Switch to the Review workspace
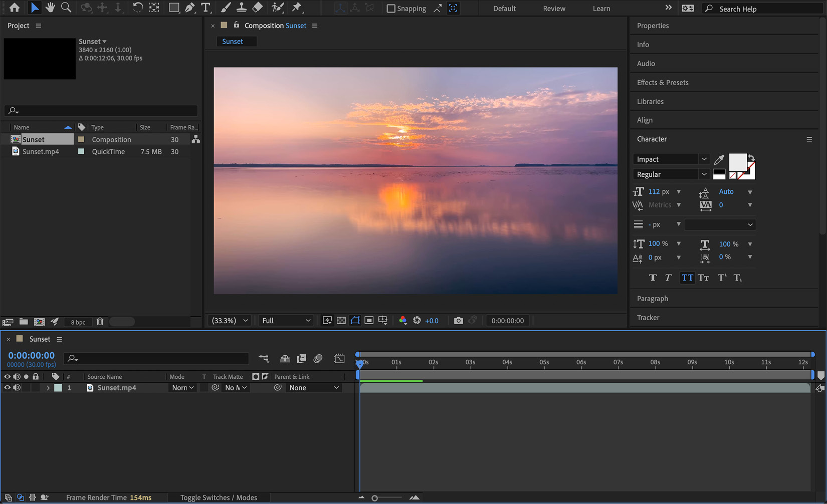Viewport: 827px width, 504px height. 554,8
